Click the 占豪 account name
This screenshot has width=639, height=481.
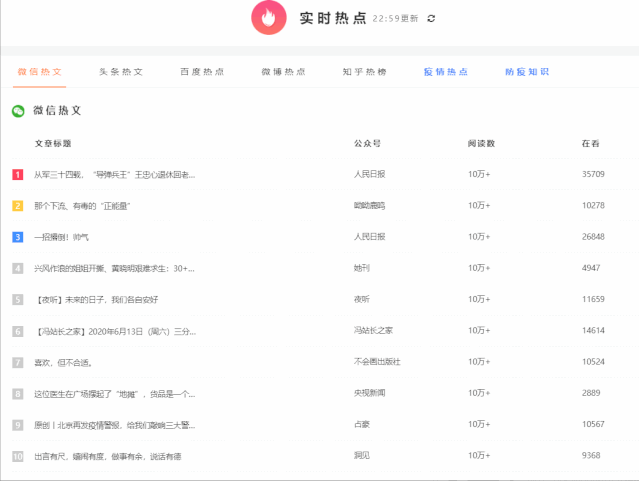pyautogui.click(x=362, y=424)
